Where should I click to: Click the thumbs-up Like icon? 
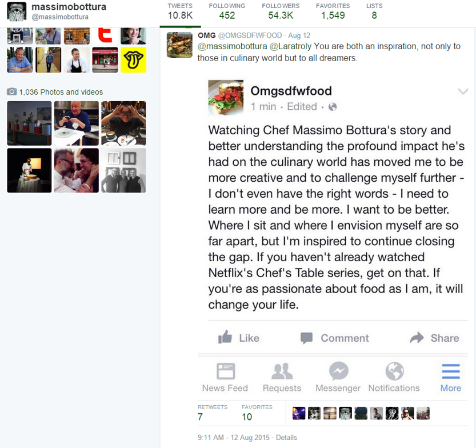coord(225,337)
